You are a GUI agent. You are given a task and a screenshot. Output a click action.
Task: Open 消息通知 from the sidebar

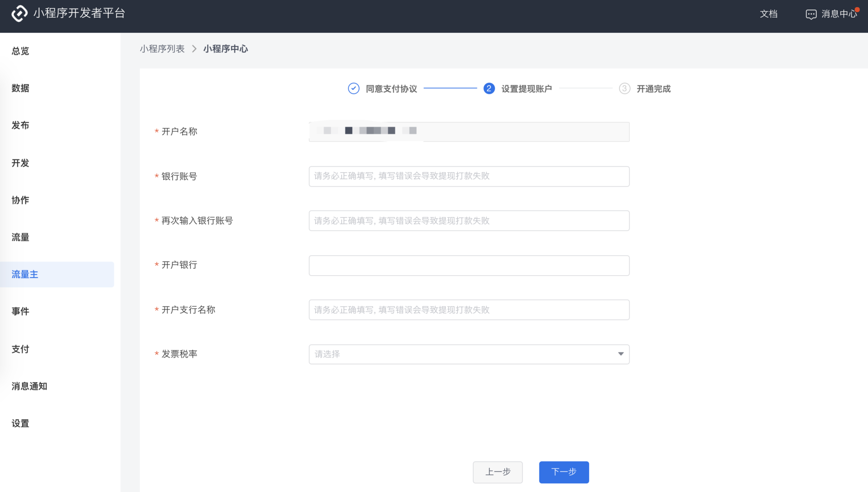click(x=28, y=386)
